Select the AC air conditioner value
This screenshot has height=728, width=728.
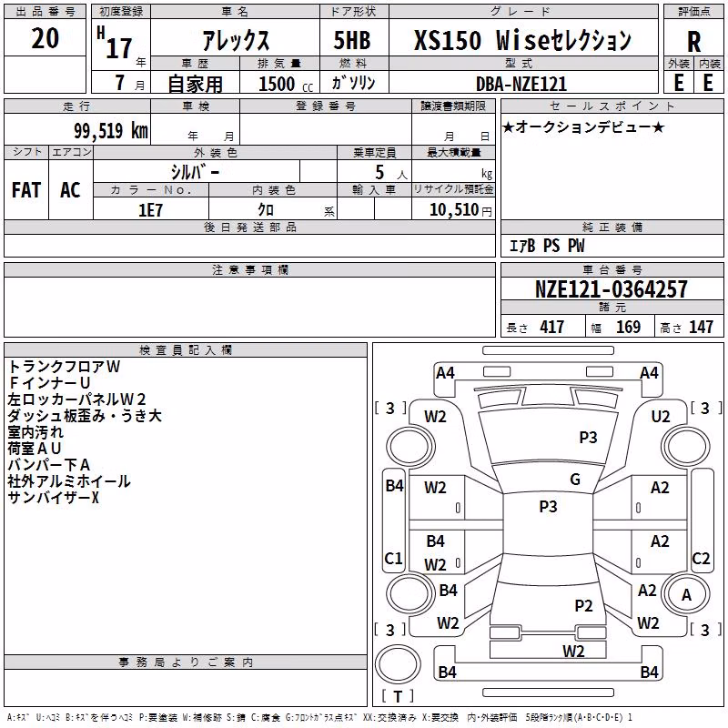pos(70,190)
